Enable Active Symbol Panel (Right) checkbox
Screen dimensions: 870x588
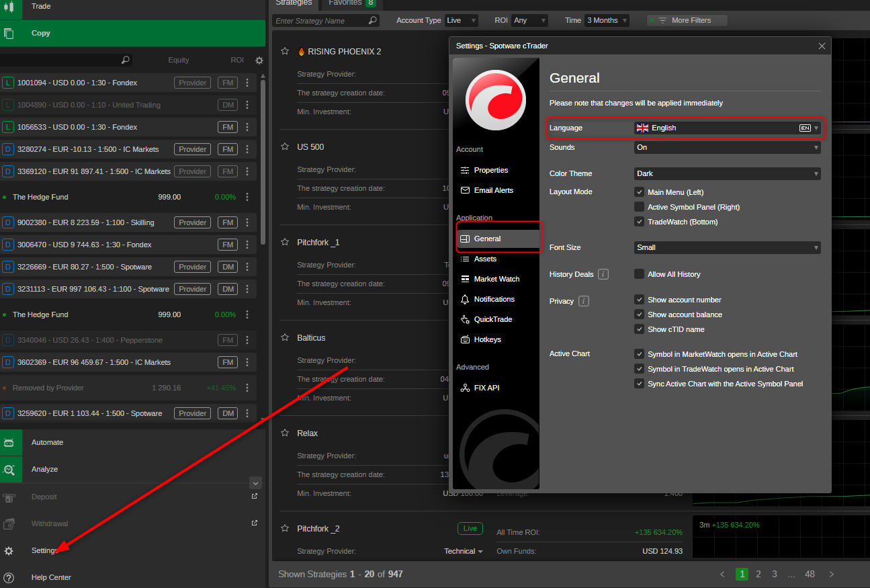click(640, 207)
